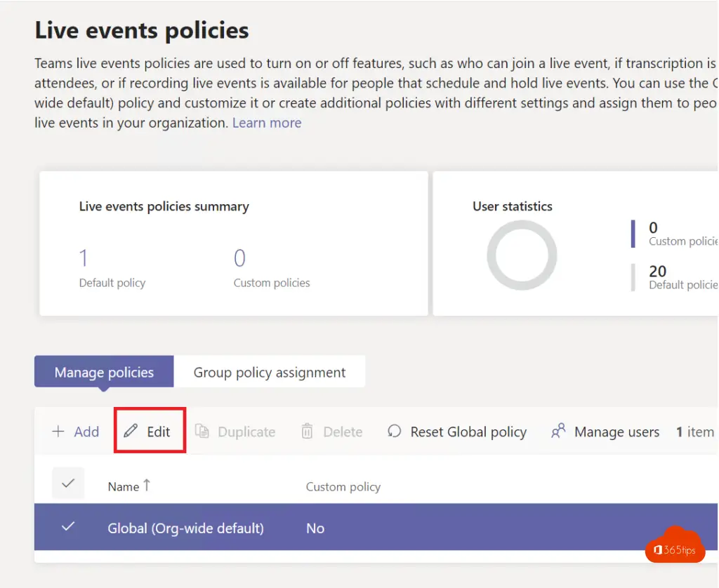
Task: Click the Reset Global policy circular icon
Action: tap(395, 432)
